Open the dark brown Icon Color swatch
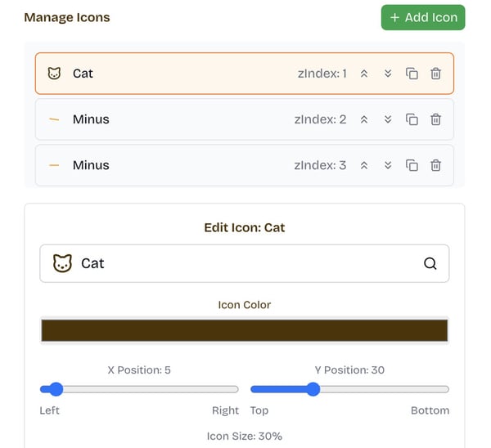491x448 pixels. (244, 330)
